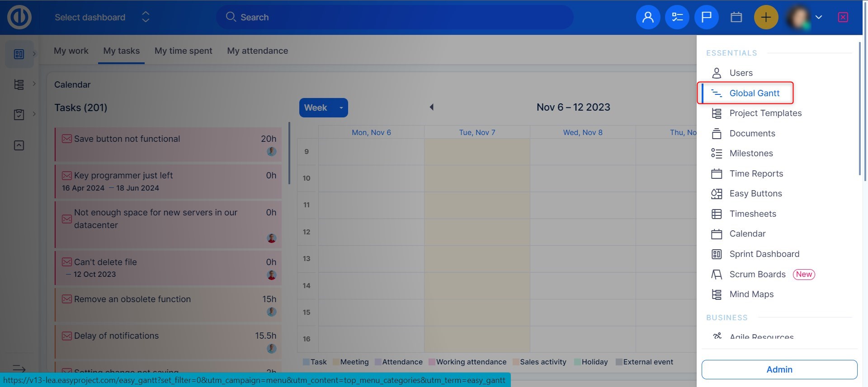Click the user profile icon in top bar
This screenshot has width=868, height=387.
pos(648,17)
